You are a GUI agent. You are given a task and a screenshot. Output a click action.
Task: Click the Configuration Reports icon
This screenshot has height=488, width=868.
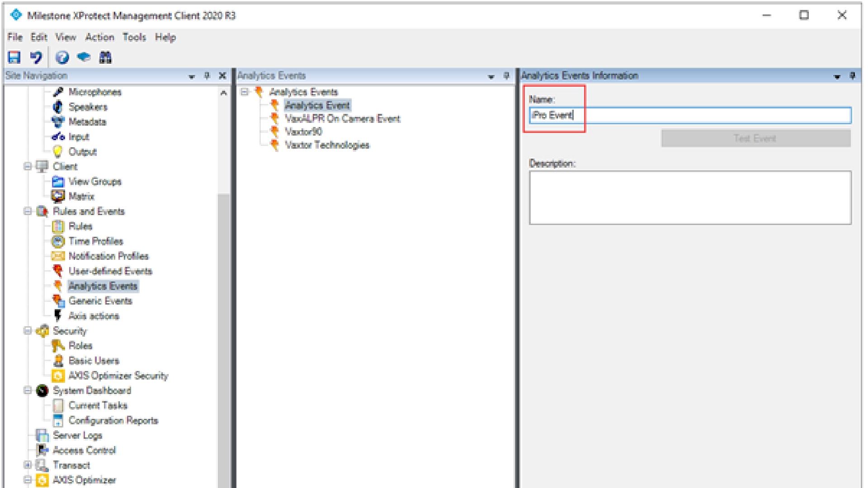pos(58,420)
